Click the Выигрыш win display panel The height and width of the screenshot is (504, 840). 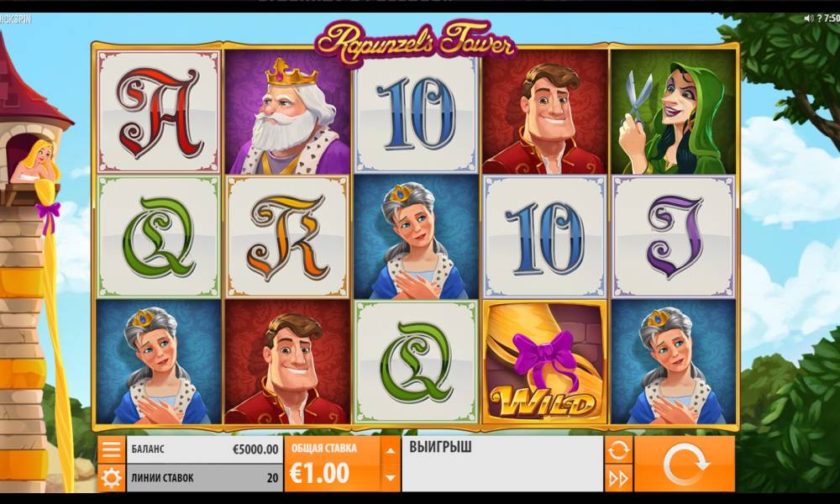pyautogui.click(x=502, y=464)
